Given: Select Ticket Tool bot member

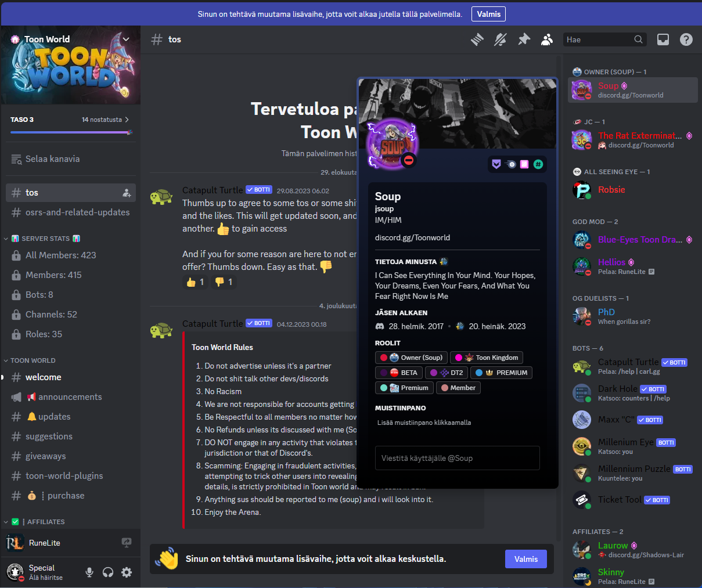Looking at the screenshot, I should pyautogui.click(x=633, y=500).
